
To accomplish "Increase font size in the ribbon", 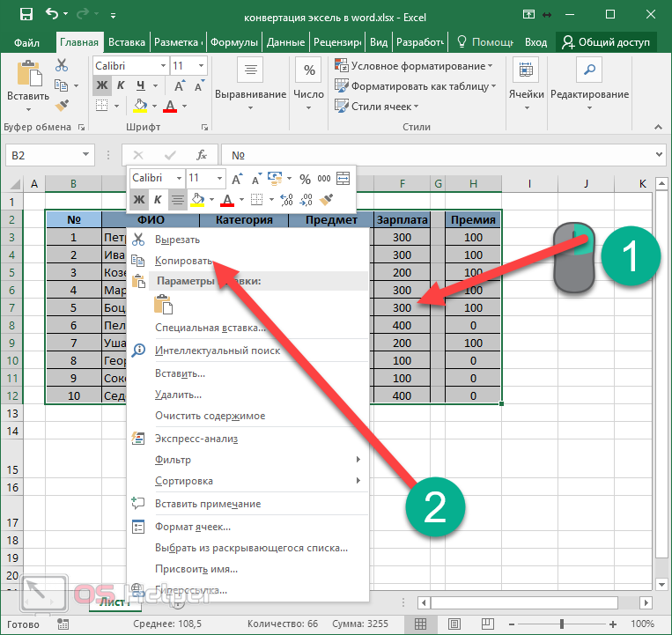I will 180,85.
